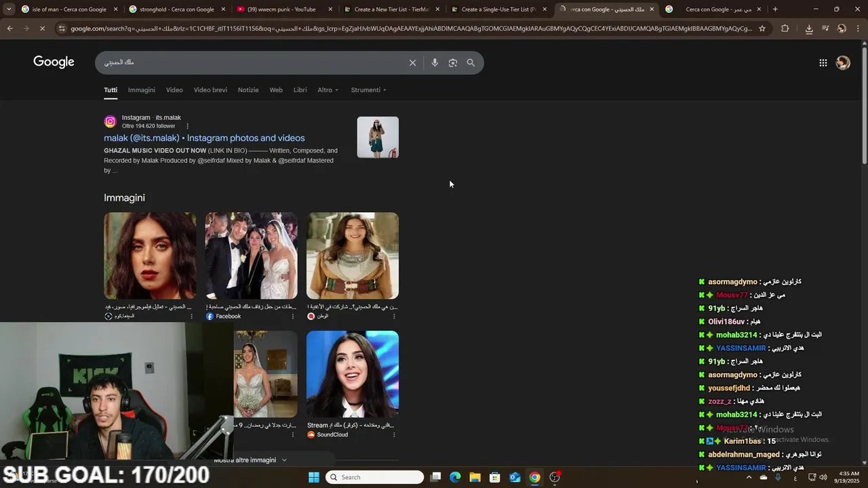Switch to the Libri tab

tap(300, 89)
